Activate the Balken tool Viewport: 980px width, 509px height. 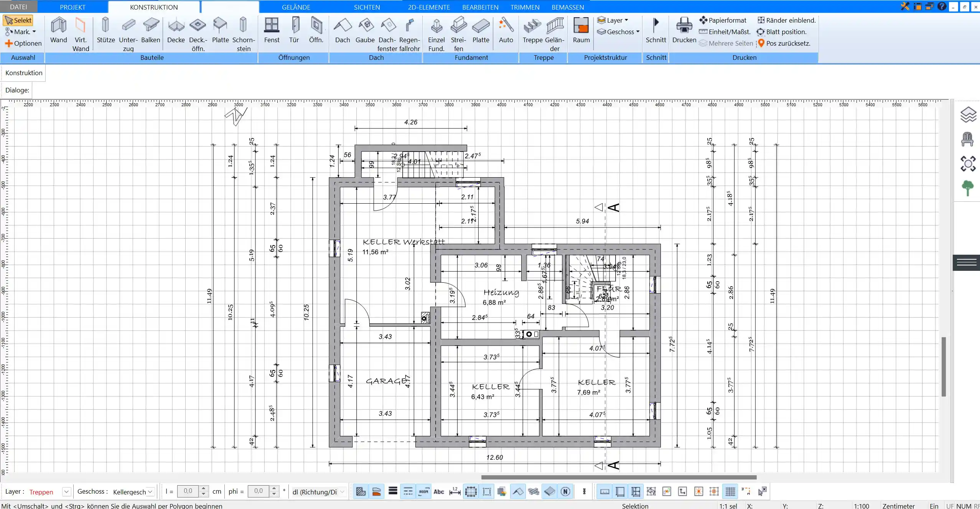point(150,30)
